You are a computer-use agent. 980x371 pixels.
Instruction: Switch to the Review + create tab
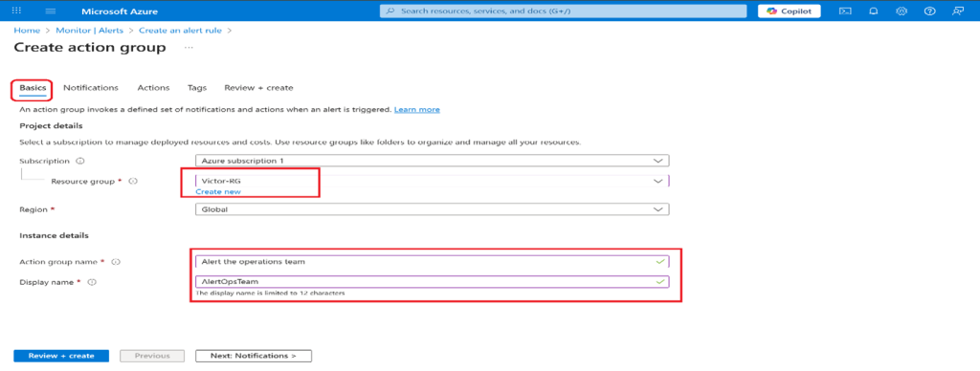point(258,88)
